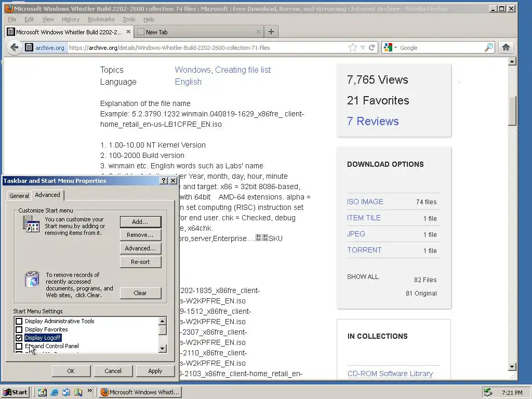
Task: Click the vertical page scrollbar thumb
Action: tap(512, 111)
